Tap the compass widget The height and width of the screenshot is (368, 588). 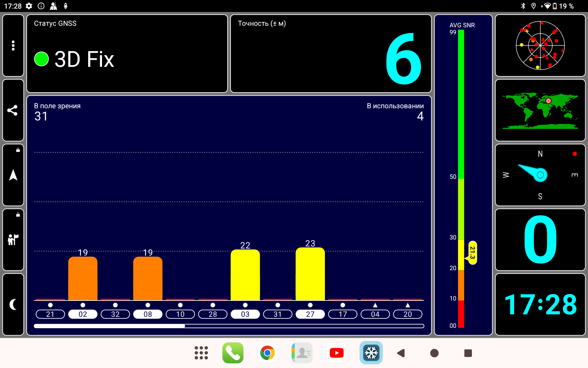pos(540,175)
